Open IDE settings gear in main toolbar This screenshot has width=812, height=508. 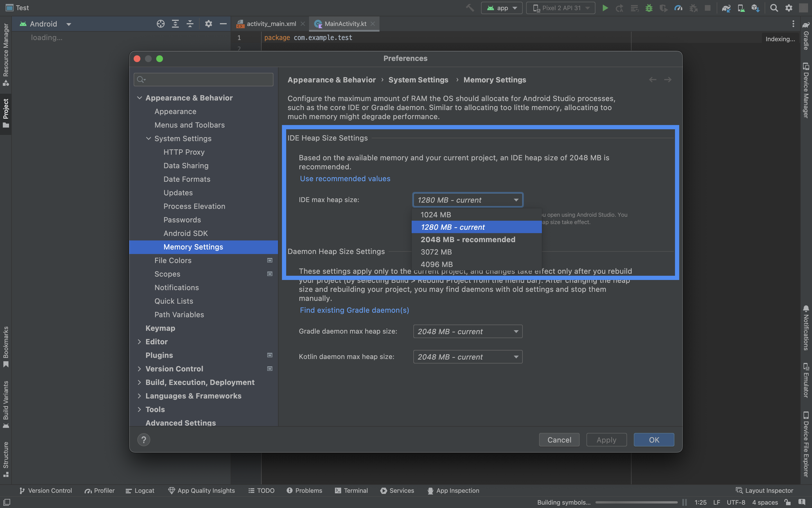pyautogui.click(x=789, y=8)
